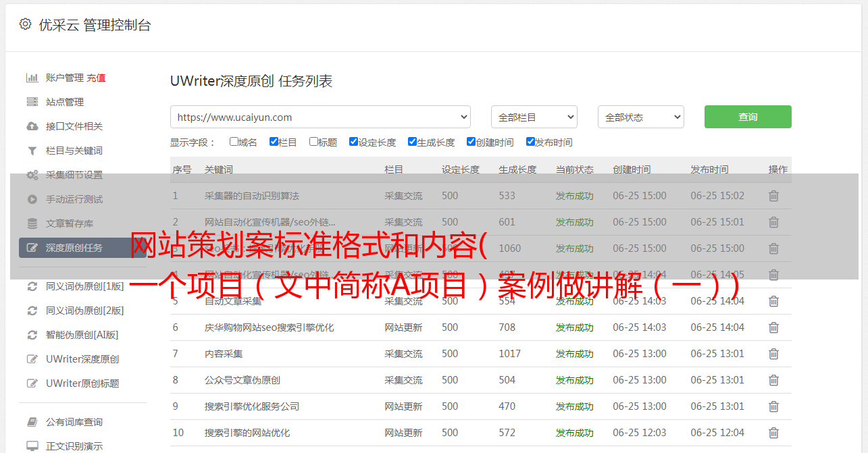Click the cloud upload icon for 接口文件相关
The image size is (868, 453).
32,126
